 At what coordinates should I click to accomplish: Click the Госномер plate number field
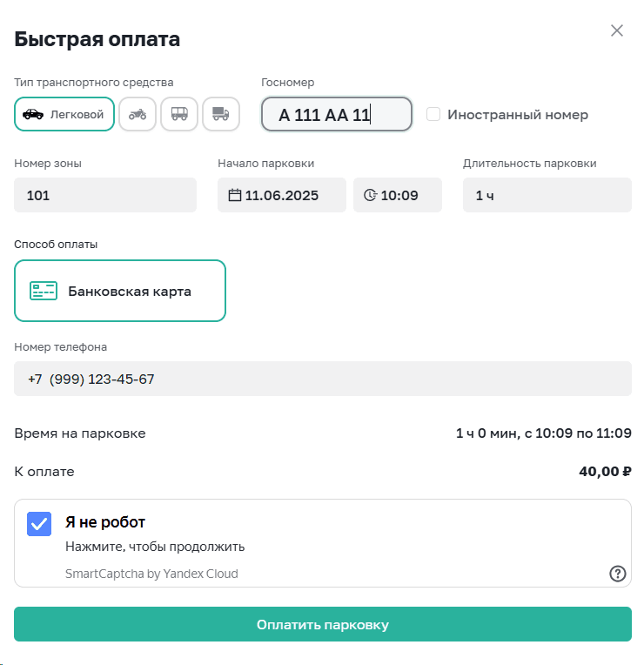tap(336, 114)
